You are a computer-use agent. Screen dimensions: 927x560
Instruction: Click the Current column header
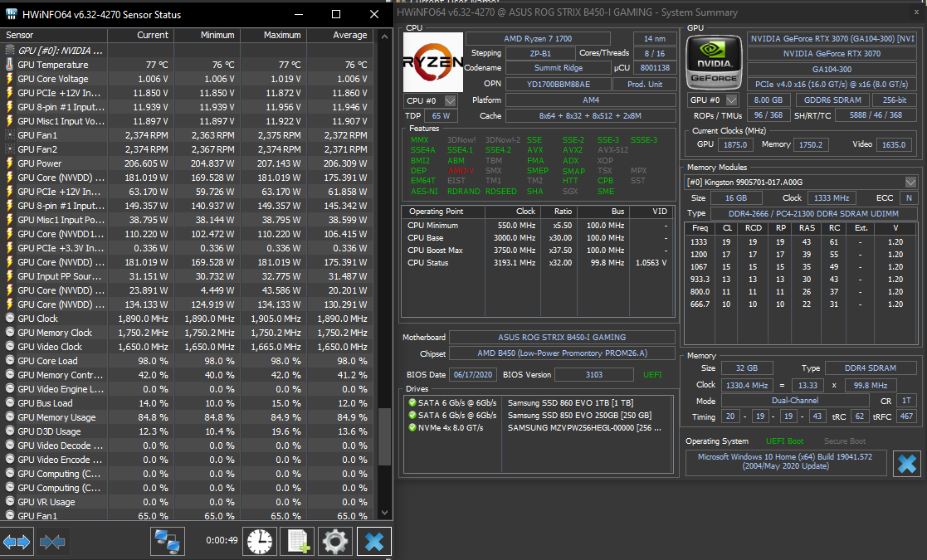pos(141,35)
